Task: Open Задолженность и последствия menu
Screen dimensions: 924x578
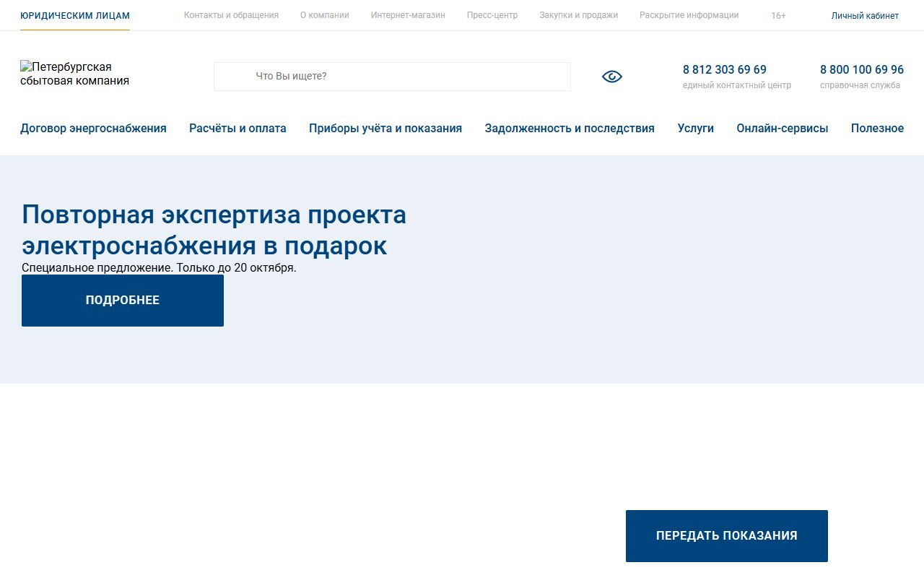Action: [570, 129]
